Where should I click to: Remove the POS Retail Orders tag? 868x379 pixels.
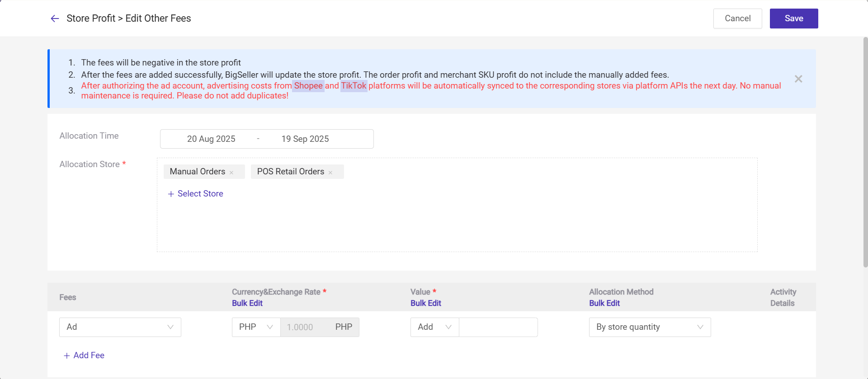pos(330,173)
